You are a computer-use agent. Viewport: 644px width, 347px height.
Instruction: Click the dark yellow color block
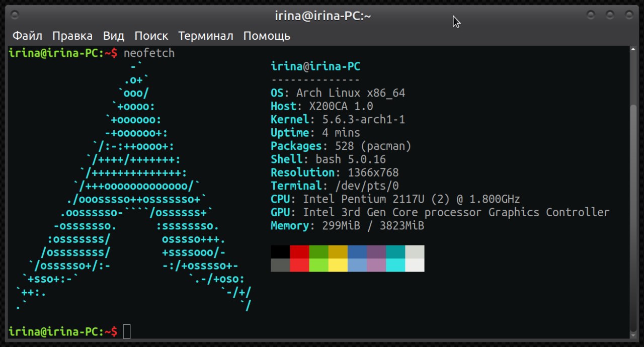(338, 252)
